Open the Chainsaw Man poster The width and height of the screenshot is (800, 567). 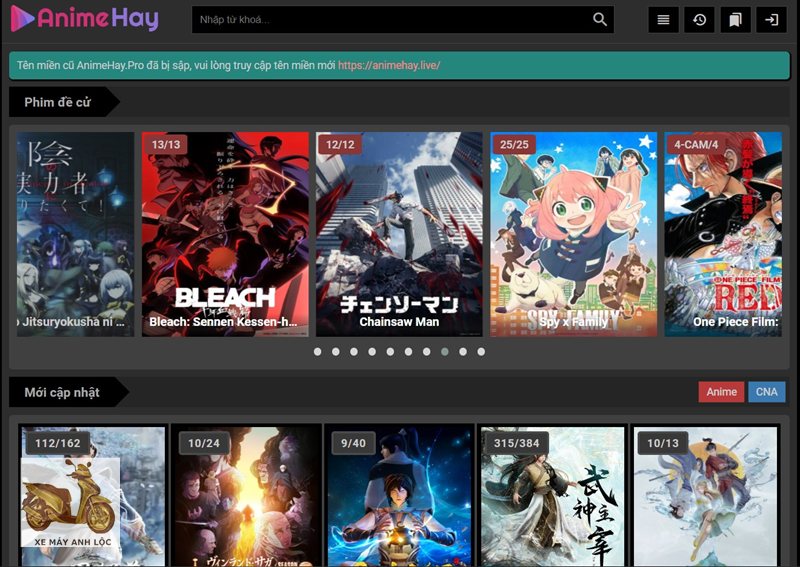399,234
